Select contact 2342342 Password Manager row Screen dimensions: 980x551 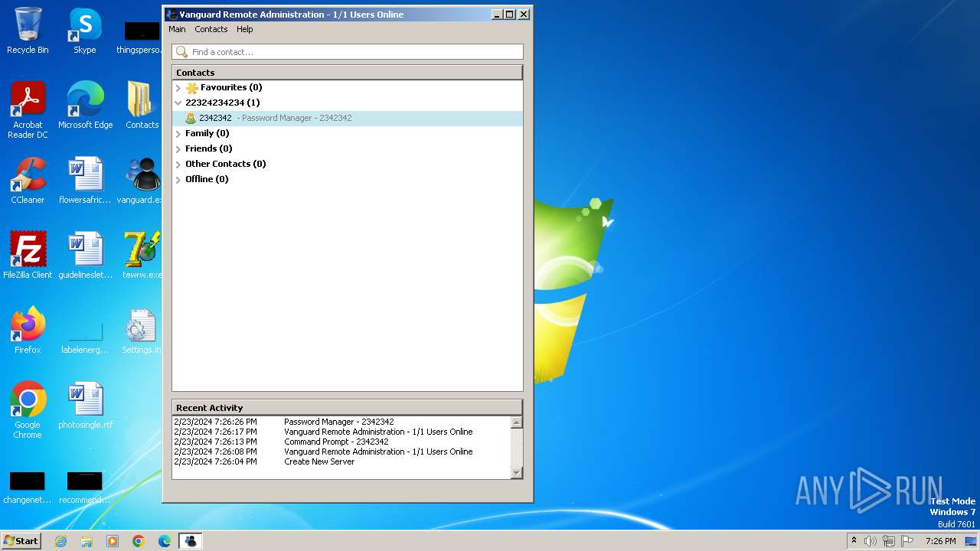click(348, 119)
